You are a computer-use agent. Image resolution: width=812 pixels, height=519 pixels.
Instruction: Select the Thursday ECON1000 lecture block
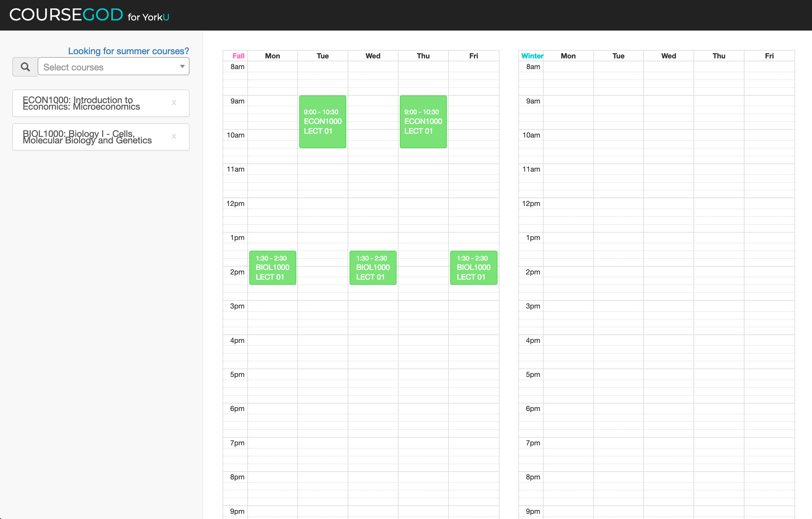coord(423,122)
